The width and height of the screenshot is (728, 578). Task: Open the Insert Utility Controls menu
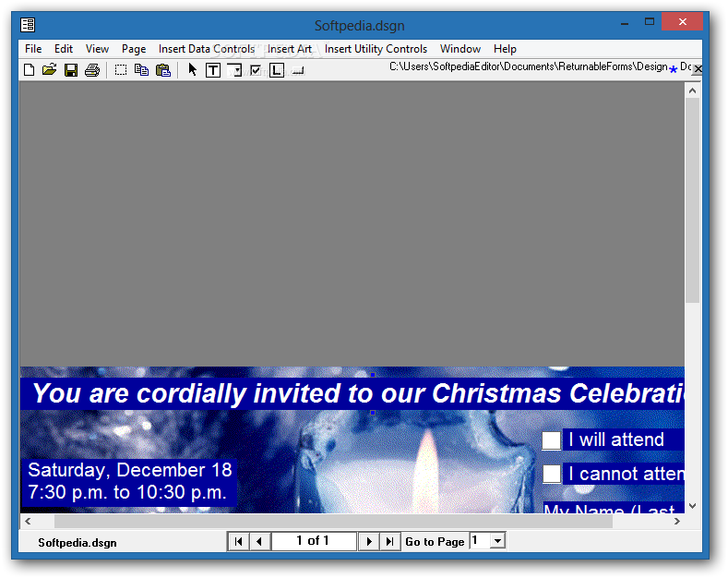click(376, 49)
